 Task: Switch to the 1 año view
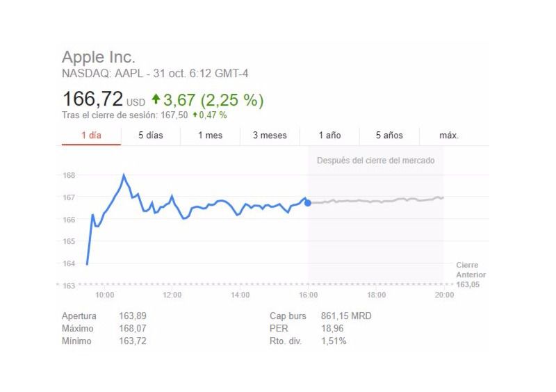(x=329, y=136)
